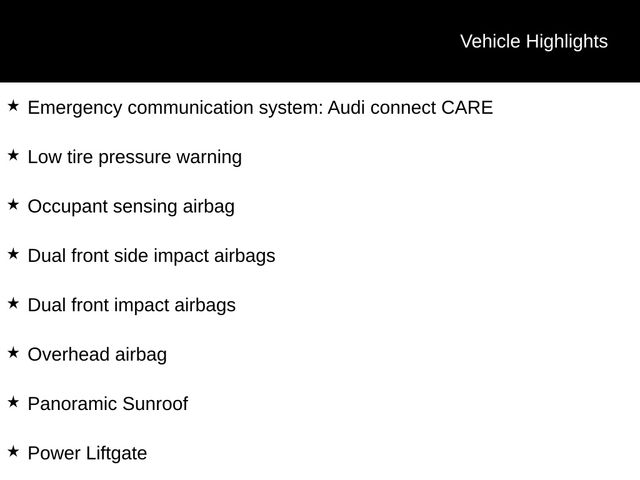
Task: Click the Dual front side impact airbags text
Action: [151, 256]
